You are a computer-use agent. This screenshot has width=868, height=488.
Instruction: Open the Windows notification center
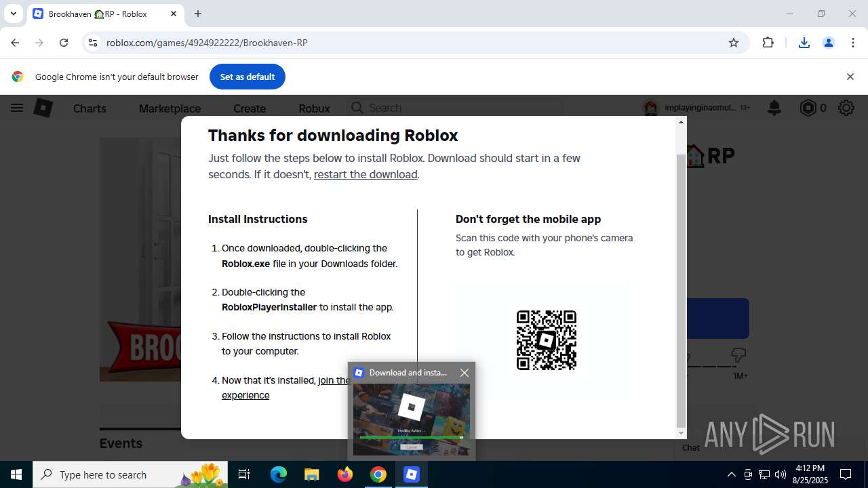[x=846, y=474]
